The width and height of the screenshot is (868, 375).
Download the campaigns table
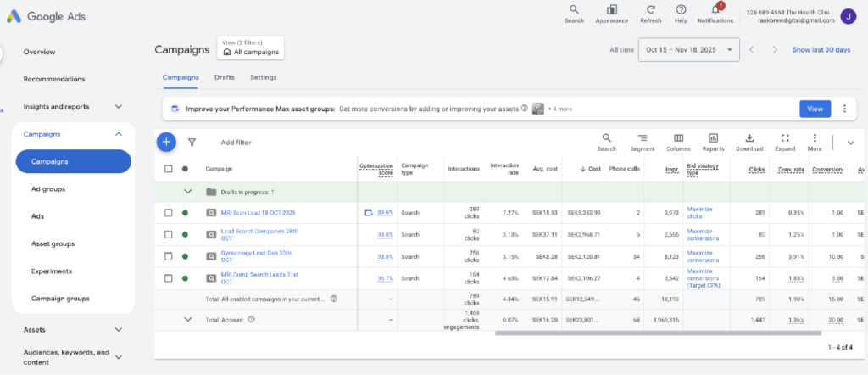pyautogui.click(x=749, y=143)
